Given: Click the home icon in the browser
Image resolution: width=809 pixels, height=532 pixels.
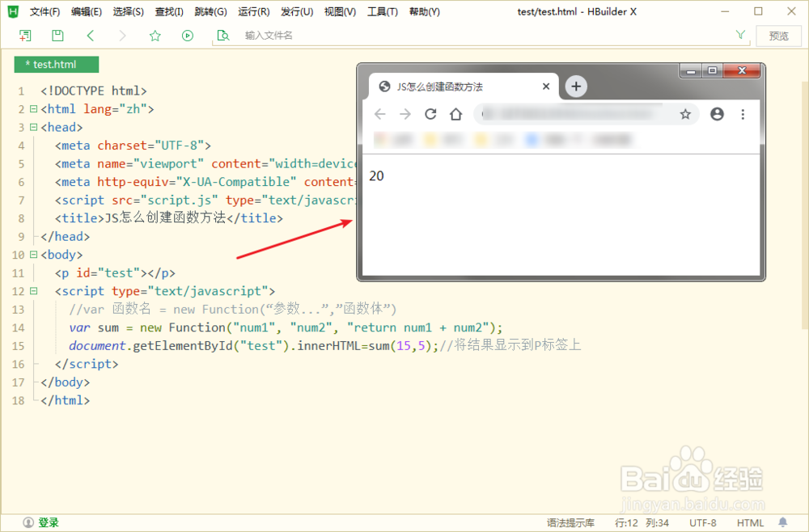Looking at the screenshot, I should tap(455, 114).
